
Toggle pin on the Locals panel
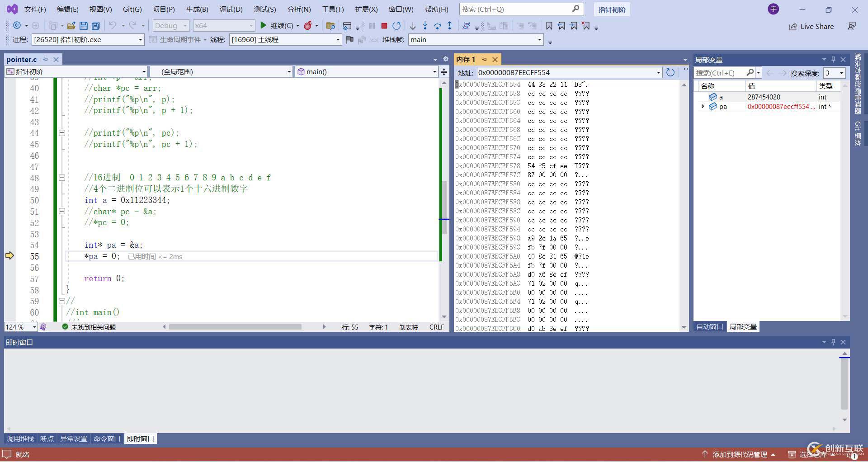[x=833, y=60]
